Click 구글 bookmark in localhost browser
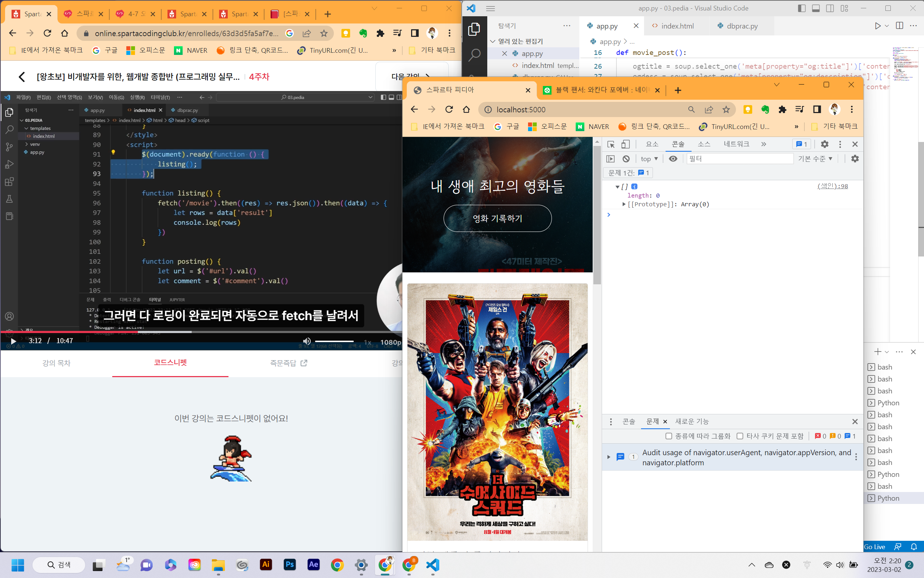Viewport: 924px width, 578px height. click(506, 126)
